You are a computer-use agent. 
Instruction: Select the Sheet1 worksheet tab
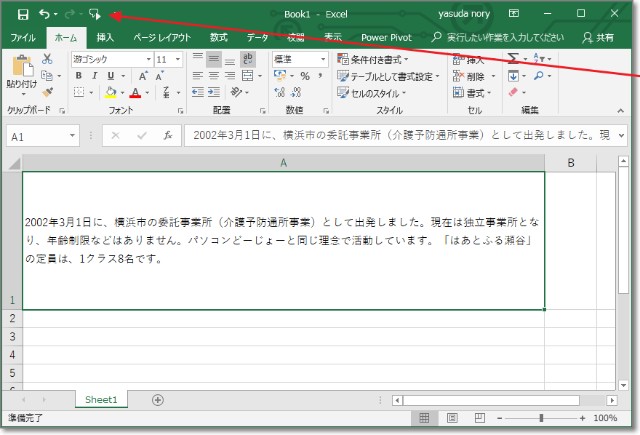tap(100, 399)
